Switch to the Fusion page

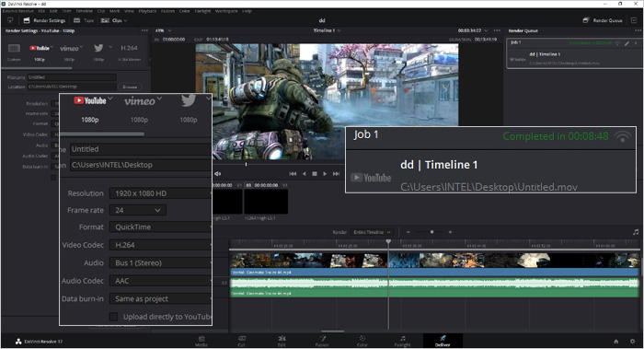point(322,342)
